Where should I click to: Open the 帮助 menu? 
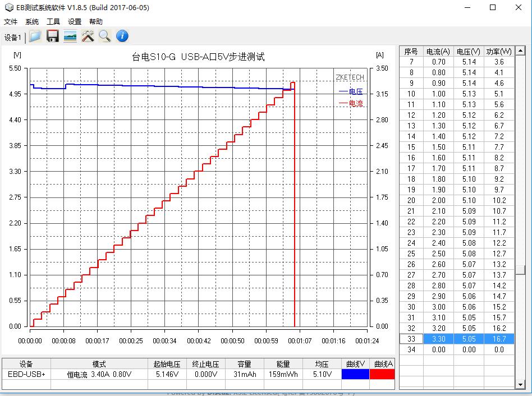(x=96, y=22)
